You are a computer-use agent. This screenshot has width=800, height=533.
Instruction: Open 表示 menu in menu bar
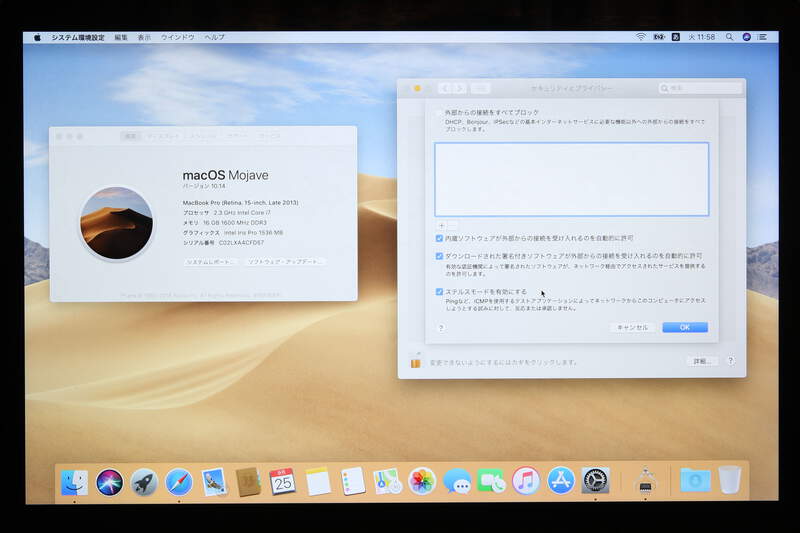click(x=144, y=37)
